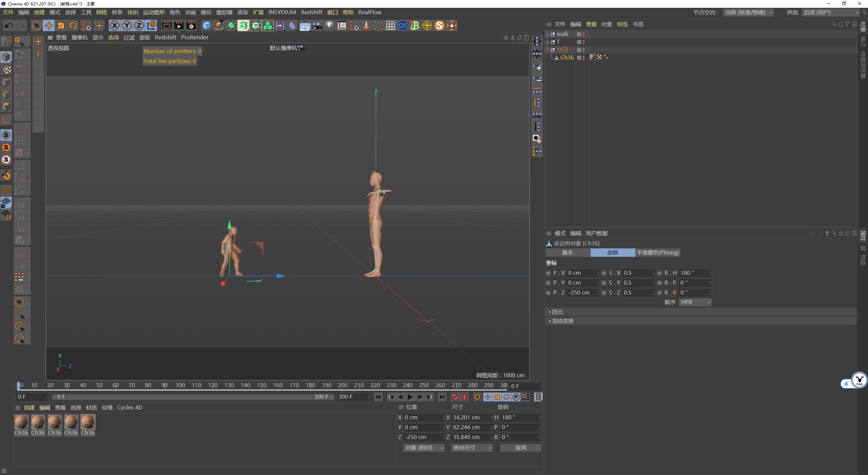Add a Camera object

click(x=317, y=26)
